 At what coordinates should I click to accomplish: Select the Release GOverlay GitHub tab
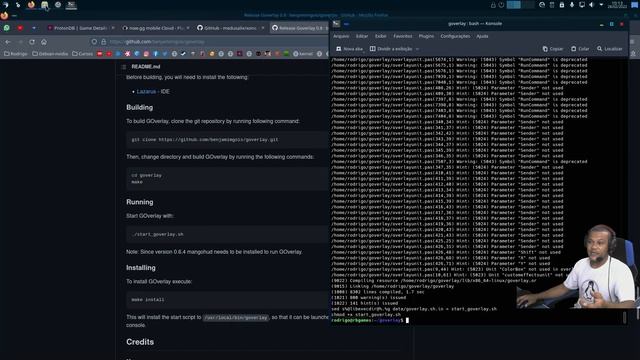tap(298, 28)
